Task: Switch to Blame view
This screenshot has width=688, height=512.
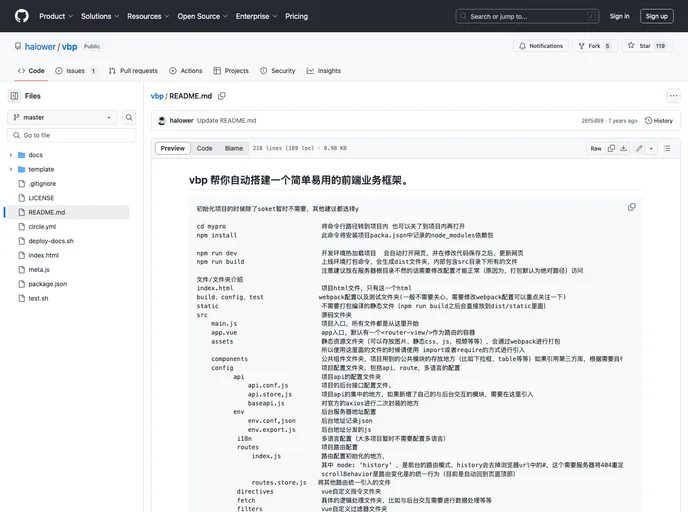Action: 234,148
